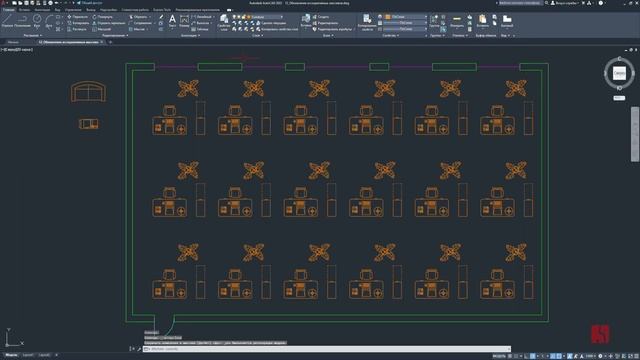Click Редактировать атрибуты block button
640x360 pixels.
tap(331, 29)
